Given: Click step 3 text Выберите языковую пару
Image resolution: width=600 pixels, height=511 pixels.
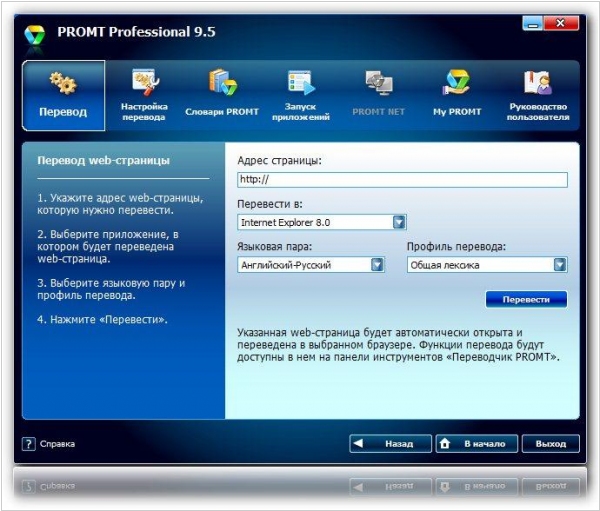Looking at the screenshot, I should pyautogui.click(x=111, y=289).
